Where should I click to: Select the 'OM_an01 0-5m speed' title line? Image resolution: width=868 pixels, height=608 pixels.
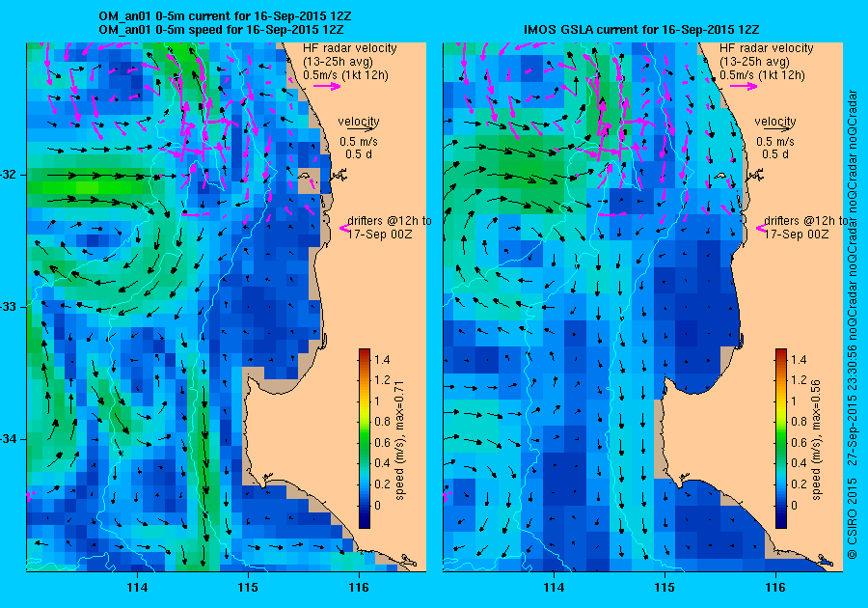coord(222,29)
